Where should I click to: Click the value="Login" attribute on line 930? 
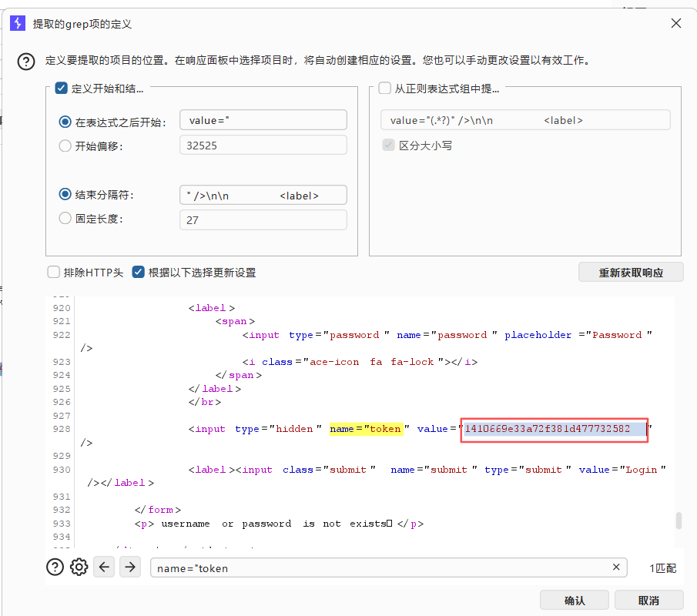(622, 470)
